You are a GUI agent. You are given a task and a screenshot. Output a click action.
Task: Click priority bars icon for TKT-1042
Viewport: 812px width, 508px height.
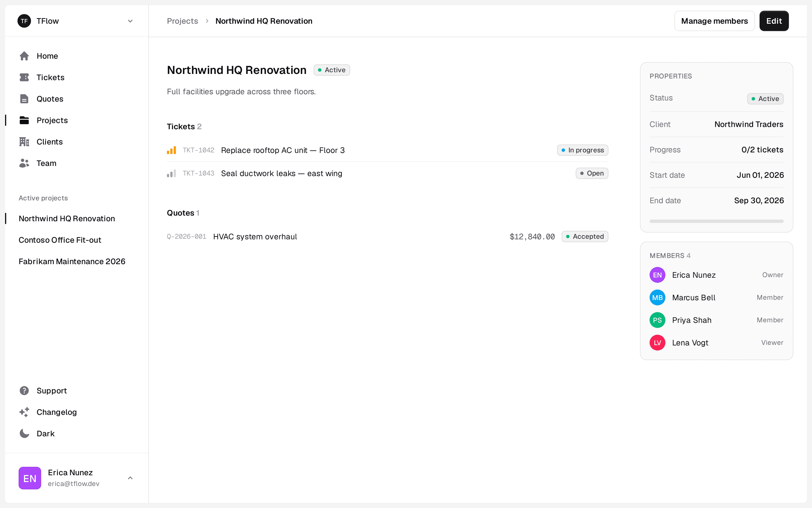pyautogui.click(x=171, y=150)
